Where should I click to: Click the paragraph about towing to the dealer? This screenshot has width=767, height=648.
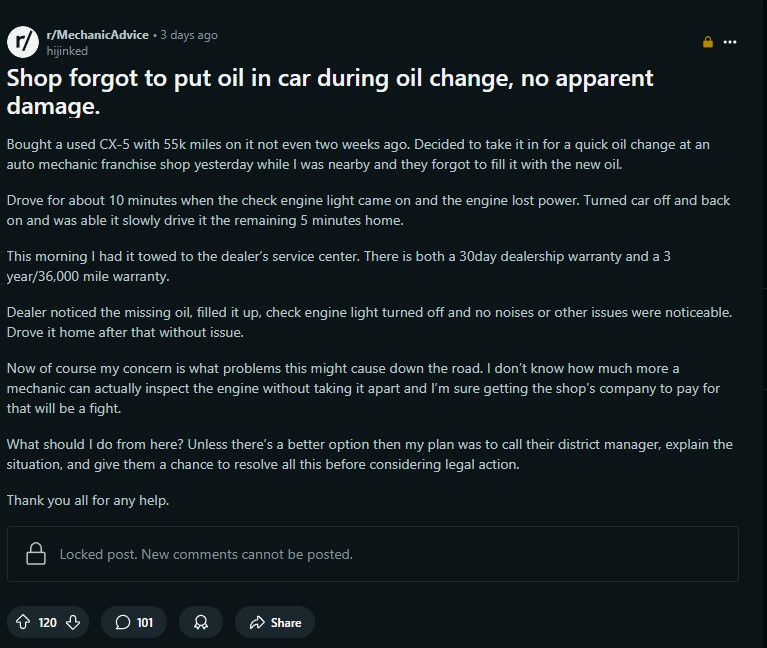tap(338, 266)
